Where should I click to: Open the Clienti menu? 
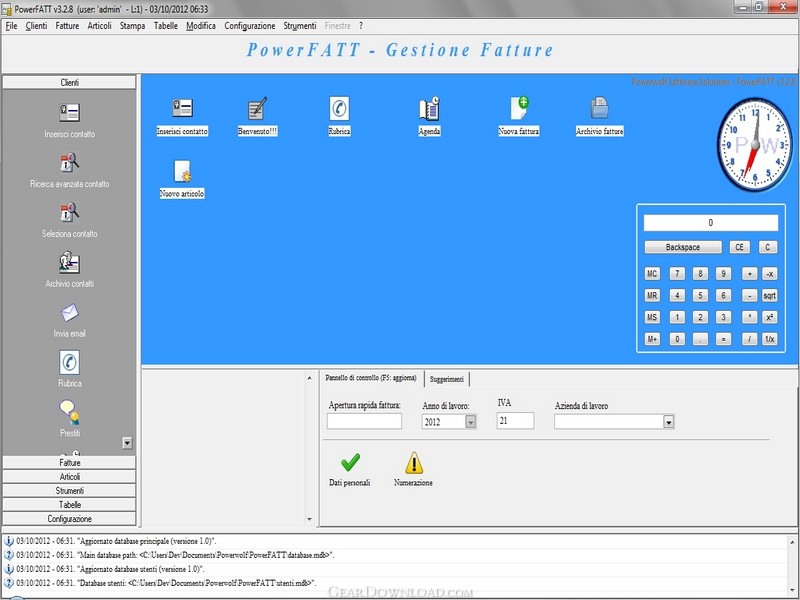[36, 26]
